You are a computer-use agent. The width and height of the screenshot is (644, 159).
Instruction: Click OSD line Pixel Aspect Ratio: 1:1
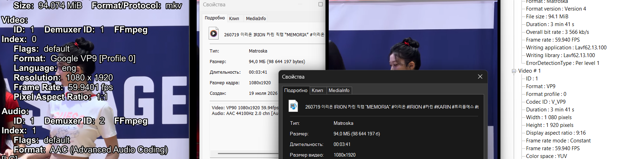coord(60,97)
